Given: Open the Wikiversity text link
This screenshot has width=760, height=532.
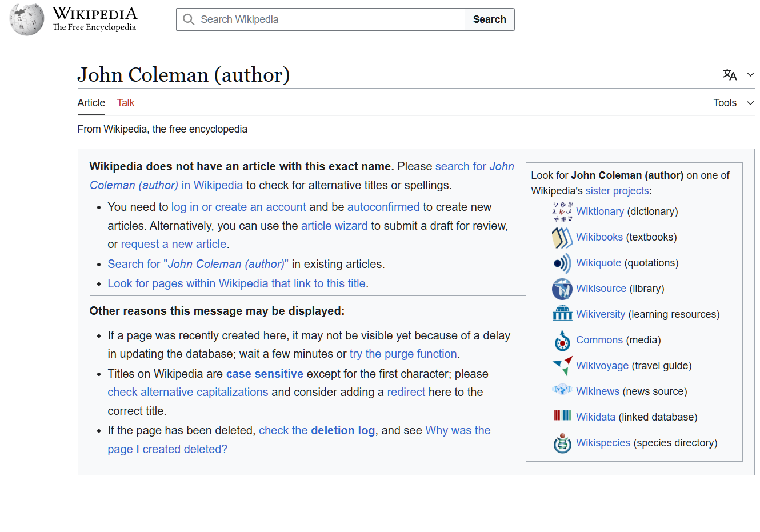Looking at the screenshot, I should click(601, 314).
